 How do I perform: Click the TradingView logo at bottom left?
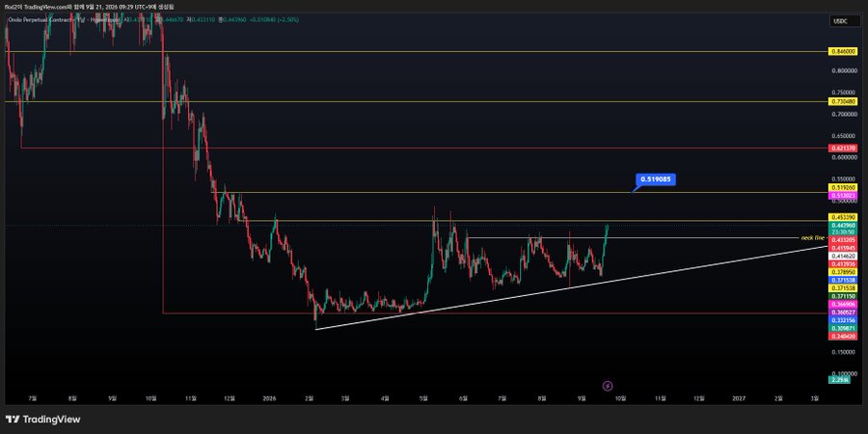pyautogui.click(x=42, y=420)
